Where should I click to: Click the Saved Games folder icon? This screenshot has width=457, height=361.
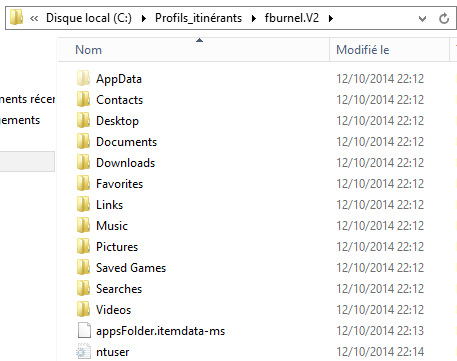(83, 268)
